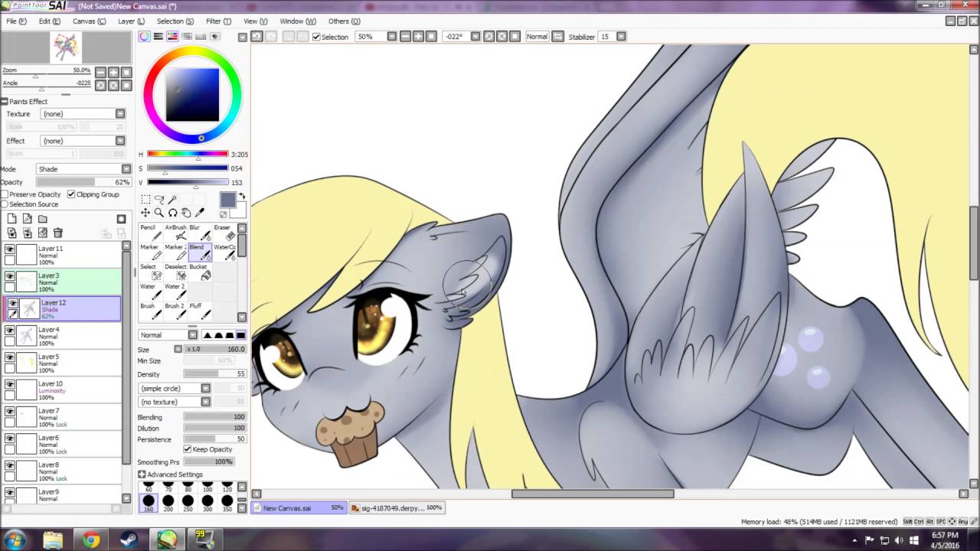Toggle the RGB slider panel icon
Image resolution: width=980 pixels, height=551 pixels.
click(158, 37)
